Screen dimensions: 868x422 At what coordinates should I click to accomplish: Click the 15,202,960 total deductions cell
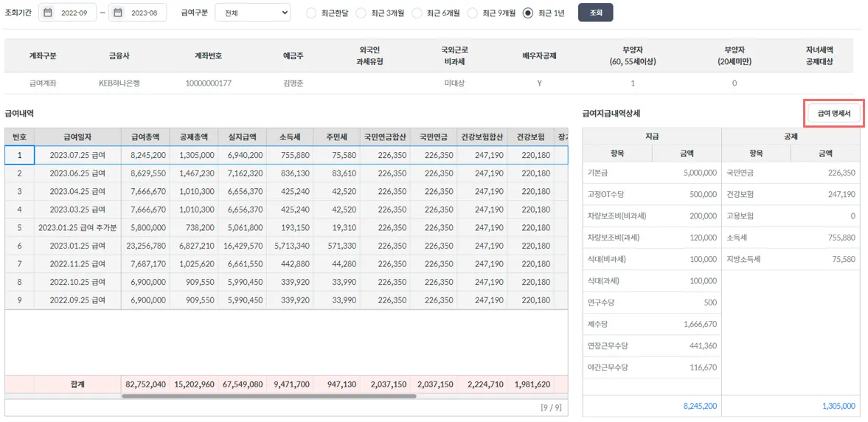coord(194,383)
